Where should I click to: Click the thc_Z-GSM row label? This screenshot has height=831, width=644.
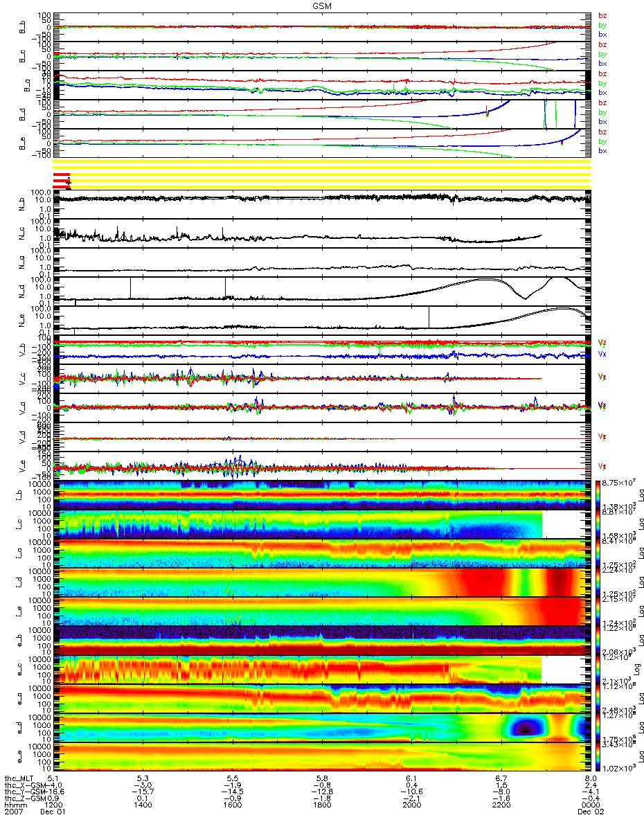pyautogui.click(x=24, y=799)
